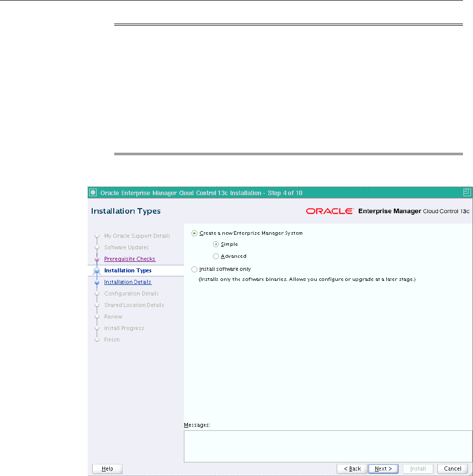This screenshot has height=476, width=473.
Task: Open the Help button
Action: [x=107, y=468]
